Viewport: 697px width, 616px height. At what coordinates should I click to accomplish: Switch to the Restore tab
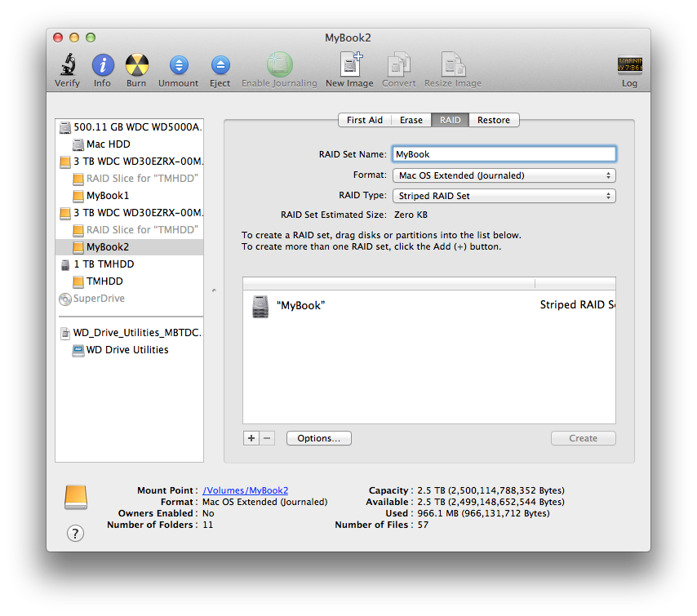[x=494, y=120]
